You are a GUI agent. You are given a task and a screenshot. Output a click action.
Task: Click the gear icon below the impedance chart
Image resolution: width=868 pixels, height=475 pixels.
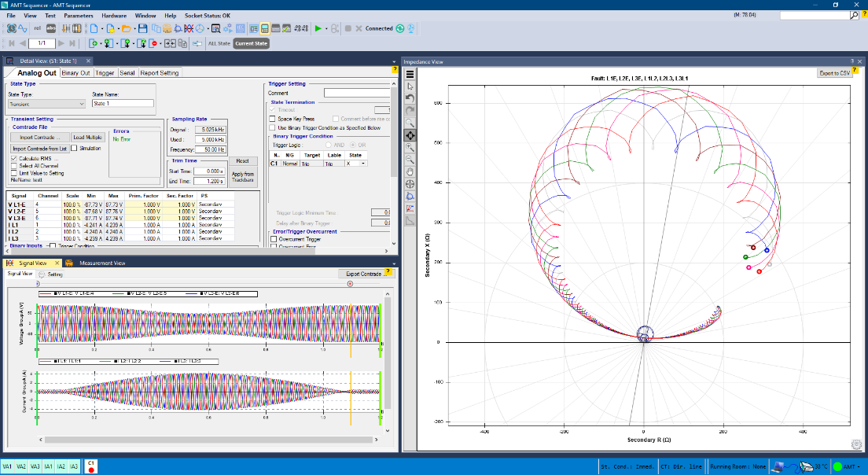click(x=856, y=444)
